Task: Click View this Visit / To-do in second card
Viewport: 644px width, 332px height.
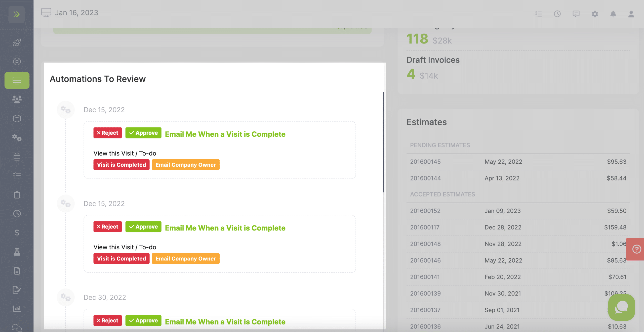Action: (125, 247)
